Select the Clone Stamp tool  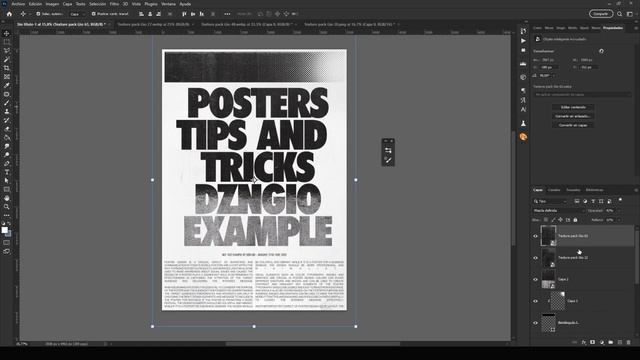(7, 111)
